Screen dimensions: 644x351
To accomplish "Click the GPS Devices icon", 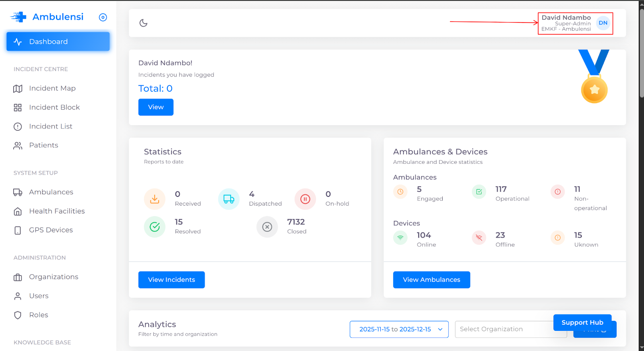I will point(18,230).
